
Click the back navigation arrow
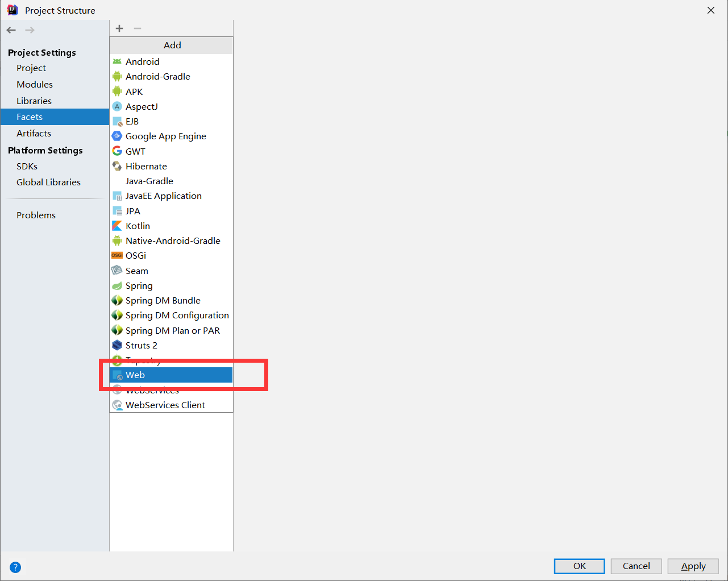pyautogui.click(x=11, y=30)
